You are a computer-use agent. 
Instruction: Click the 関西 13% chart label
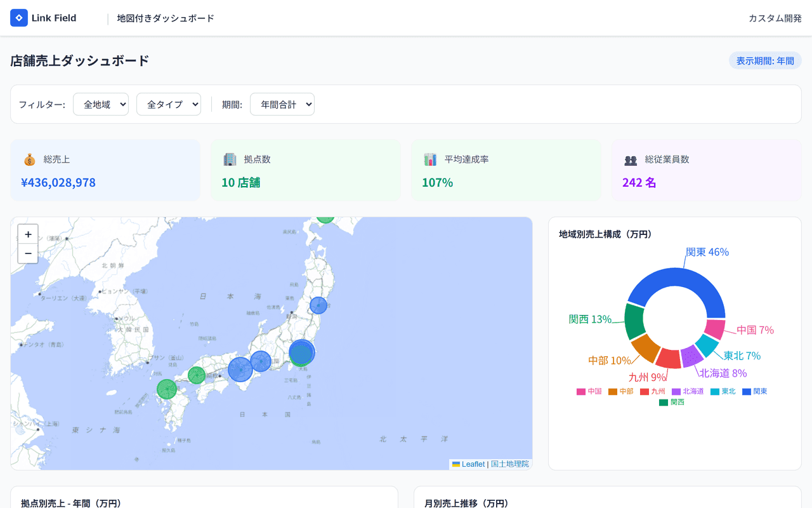point(590,319)
